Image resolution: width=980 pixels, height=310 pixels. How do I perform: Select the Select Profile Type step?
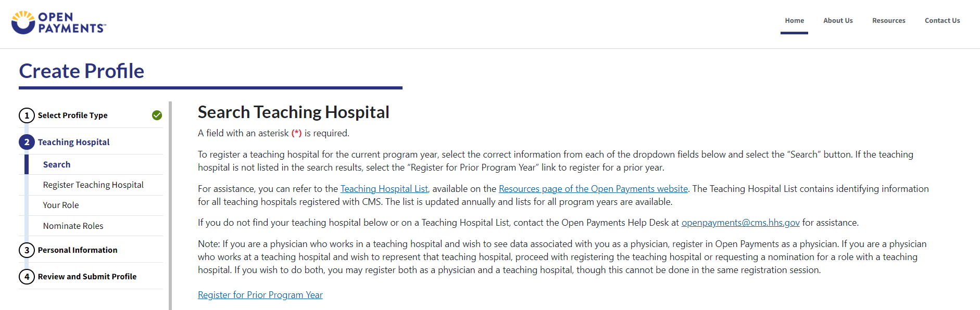click(x=72, y=115)
